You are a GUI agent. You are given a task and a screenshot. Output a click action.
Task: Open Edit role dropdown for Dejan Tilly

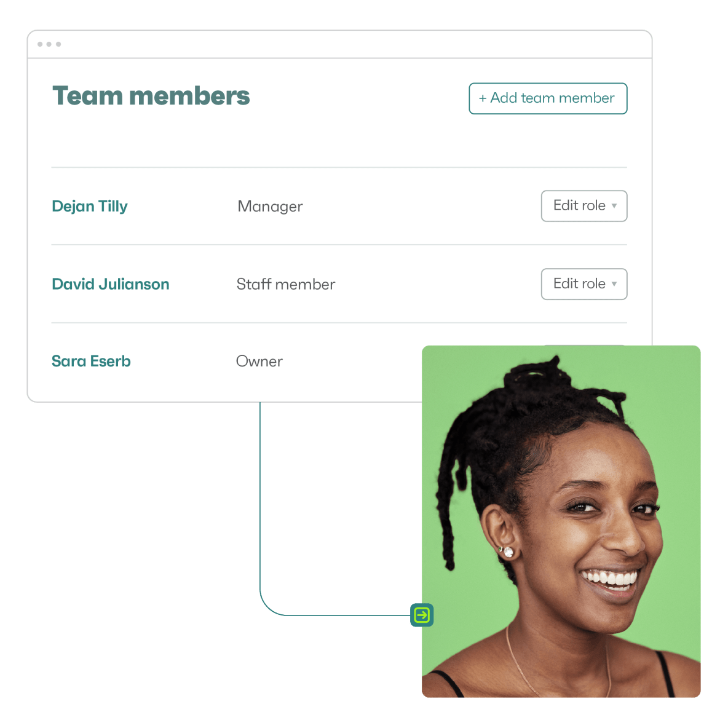tap(584, 206)
